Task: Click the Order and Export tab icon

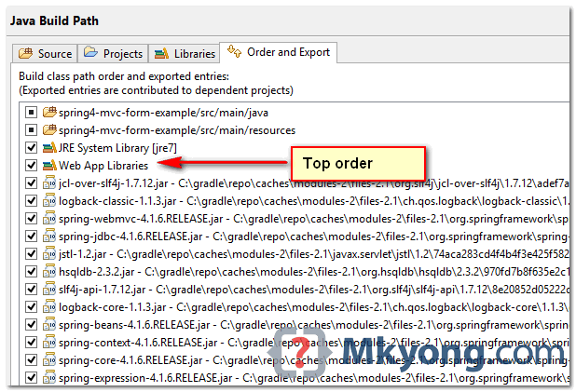Action: click(x=234, y=51)
